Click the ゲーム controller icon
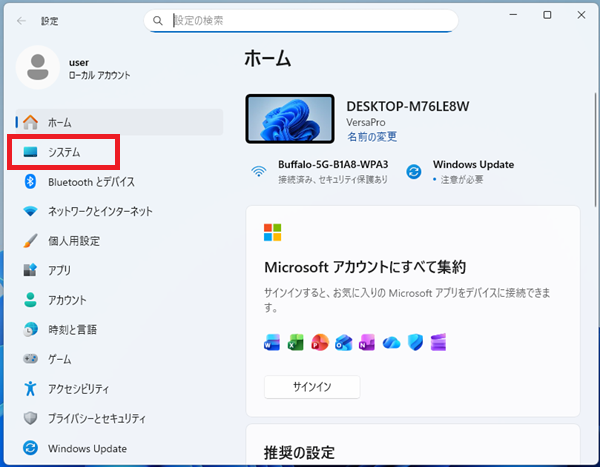 coord(30,359)
